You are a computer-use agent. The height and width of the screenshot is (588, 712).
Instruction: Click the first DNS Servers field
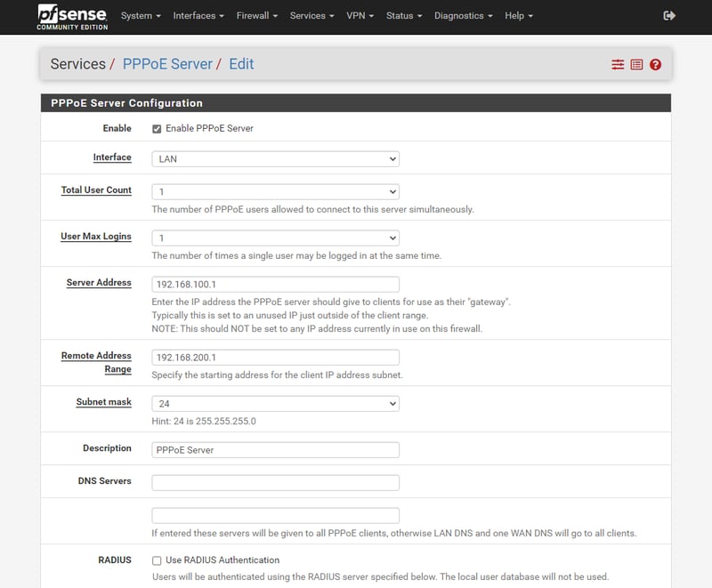[x=275, y=483]
